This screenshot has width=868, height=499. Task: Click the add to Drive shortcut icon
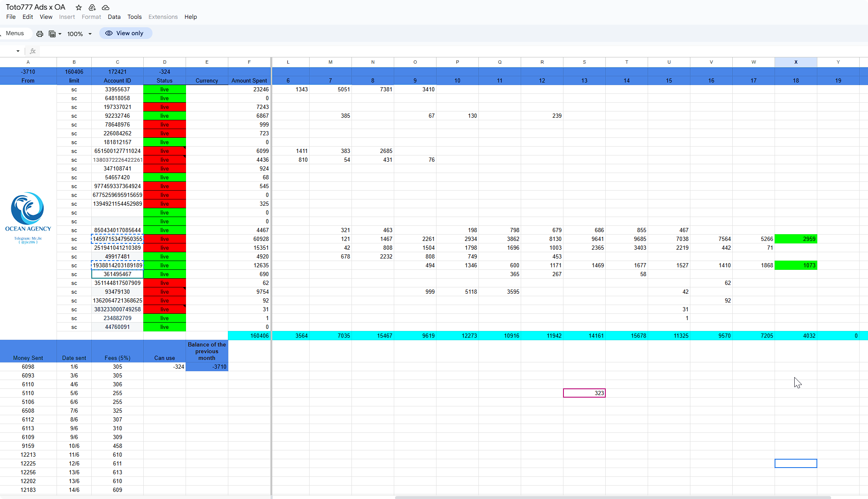point(92,8)
